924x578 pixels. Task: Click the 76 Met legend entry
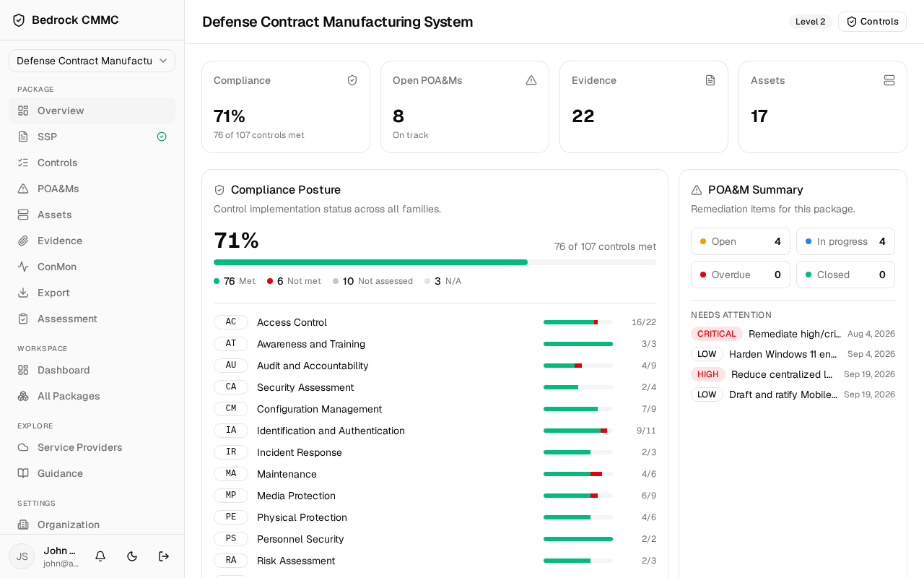click(235, 281)
